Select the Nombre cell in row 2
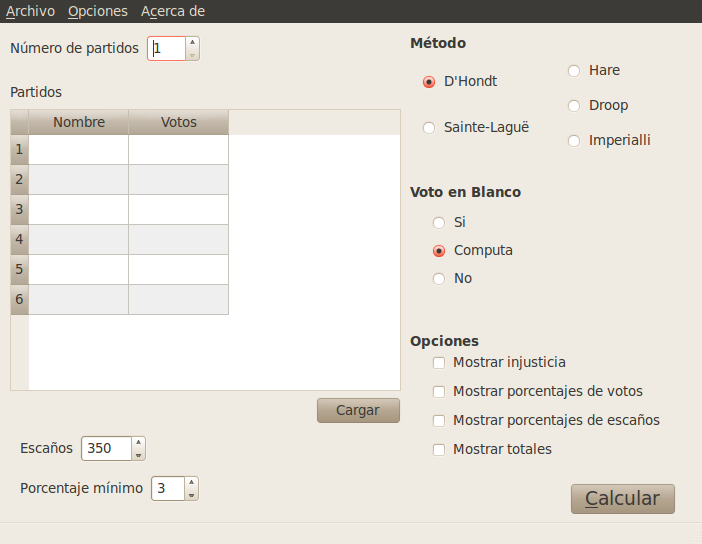 point(79,180)
